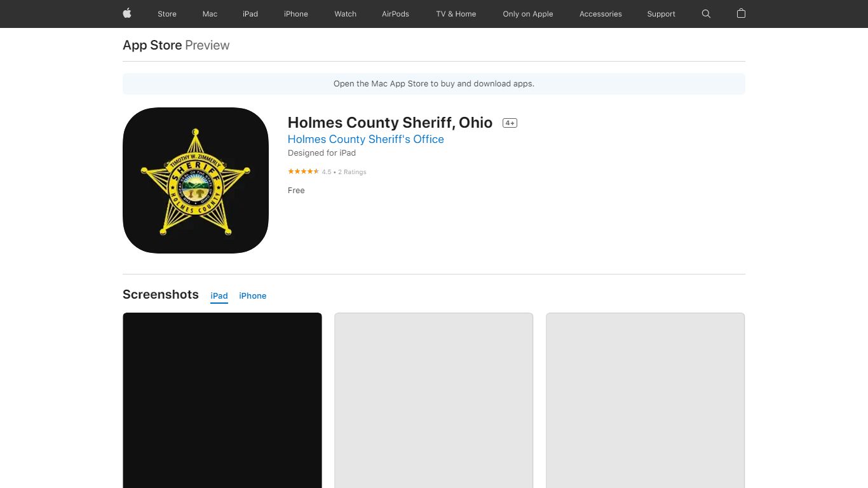Image resolution: width=868 pixels, height=488 pixels.
Task: Open the Mac menu item
Action: click(210, 14)
